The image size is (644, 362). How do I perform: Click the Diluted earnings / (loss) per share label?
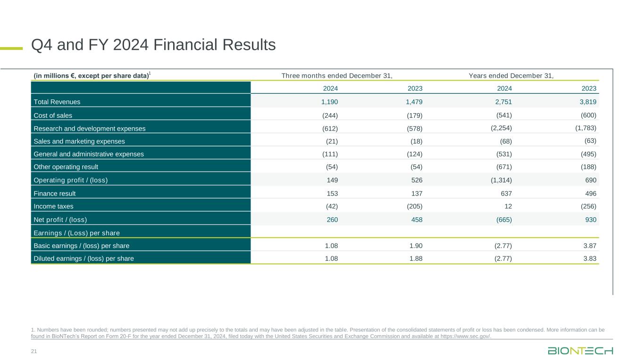tap(84, 258)
